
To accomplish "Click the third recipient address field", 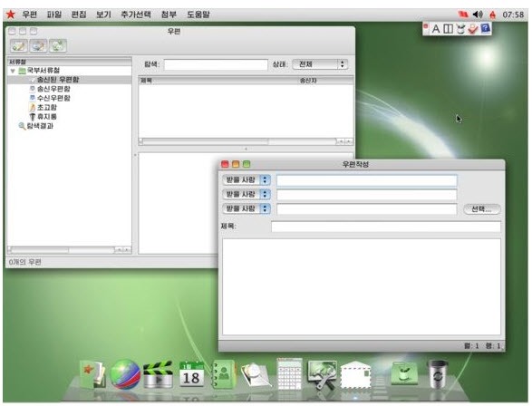I will tap(367, 209).
